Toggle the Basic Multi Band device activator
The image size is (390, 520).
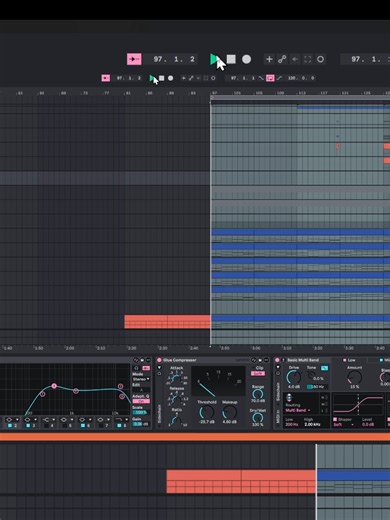pos(277,360)
